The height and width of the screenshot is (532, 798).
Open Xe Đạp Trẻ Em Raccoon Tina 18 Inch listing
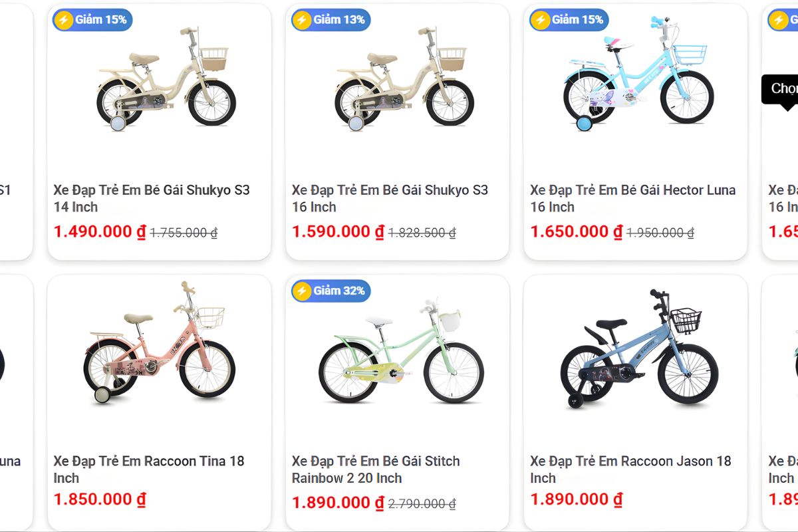tap(148, 469)
